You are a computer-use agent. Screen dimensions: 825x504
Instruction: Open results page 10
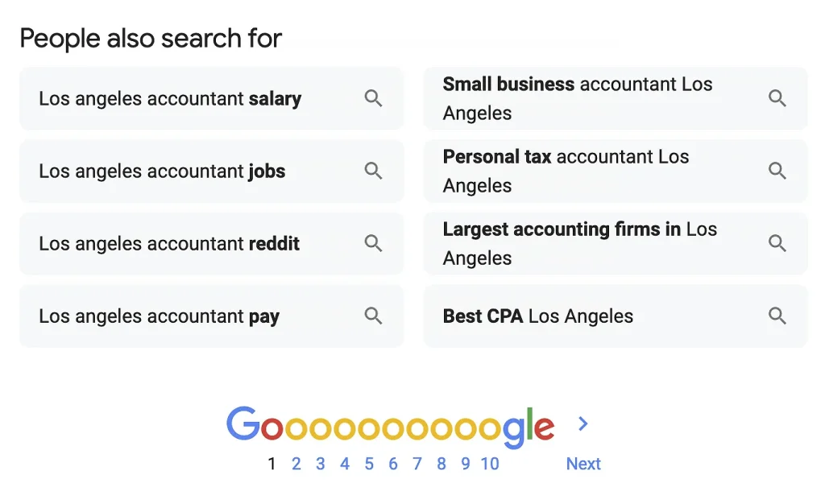point(490,464)
